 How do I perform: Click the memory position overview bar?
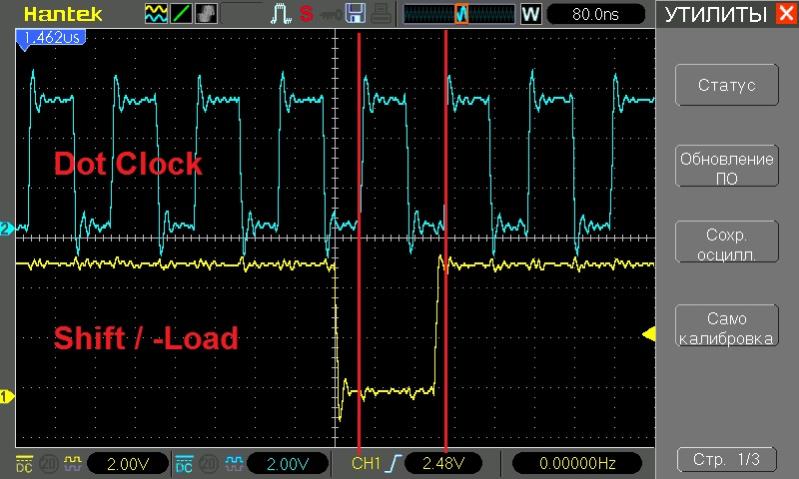click(459, 14)
